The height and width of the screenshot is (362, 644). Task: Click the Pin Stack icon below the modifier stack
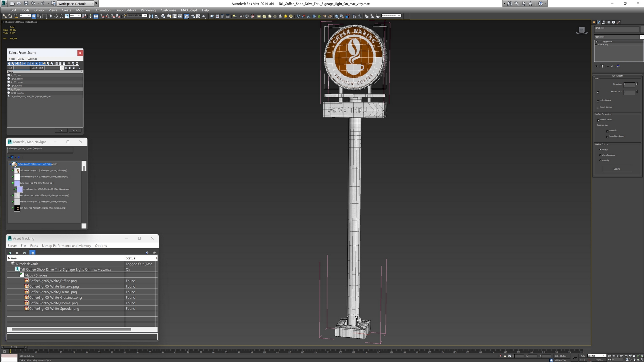click(x=597, y=66)
